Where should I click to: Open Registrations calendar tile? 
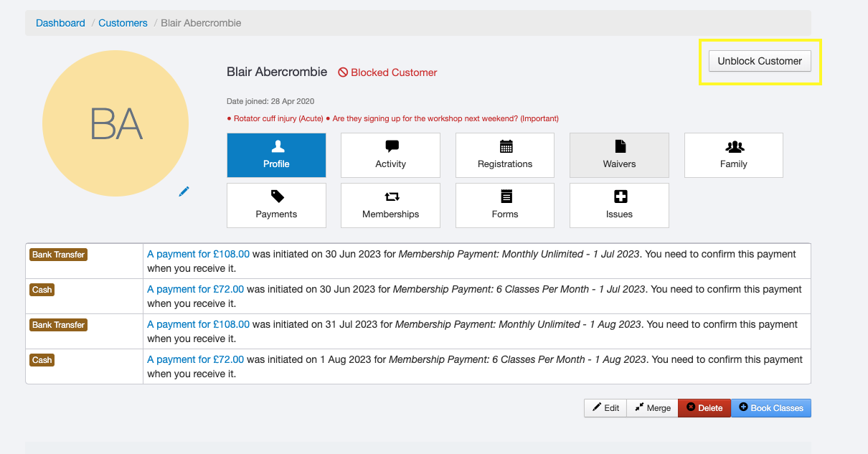click(x=505, y=155)
